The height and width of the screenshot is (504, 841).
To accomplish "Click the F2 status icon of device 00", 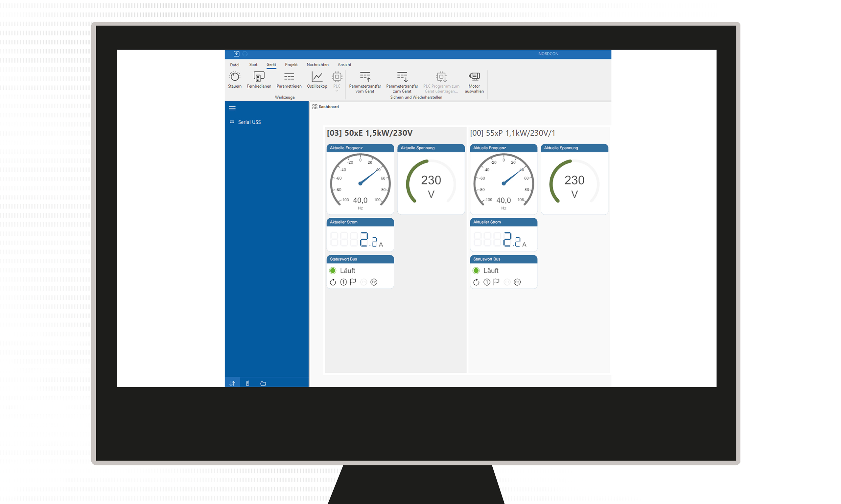I will (517, 282).
